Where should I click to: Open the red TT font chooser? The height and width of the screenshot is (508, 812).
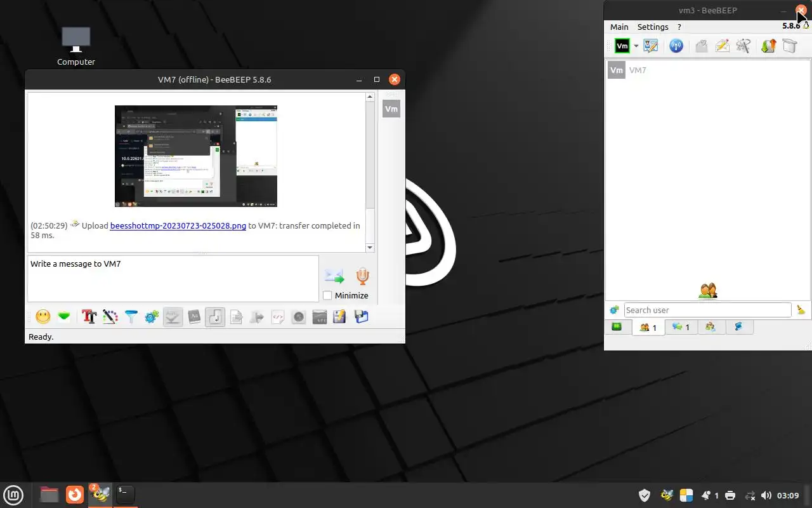[x=89, y=317]
